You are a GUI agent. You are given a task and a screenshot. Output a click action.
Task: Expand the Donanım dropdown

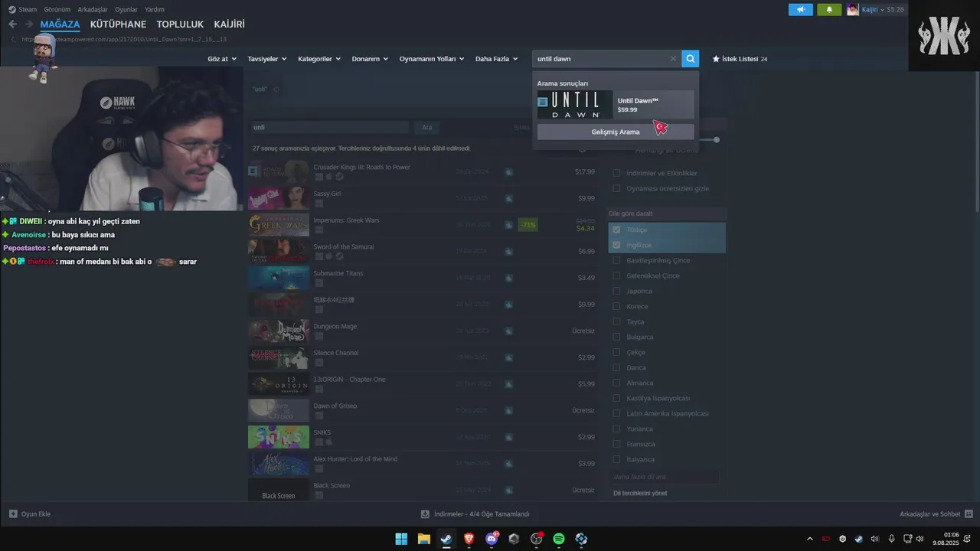click(x=370, y=59)
